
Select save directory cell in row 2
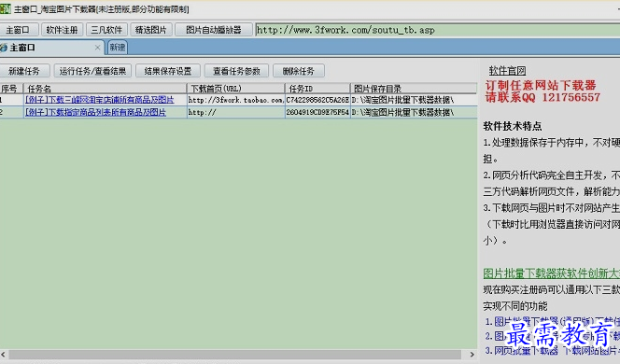point(414,112)
